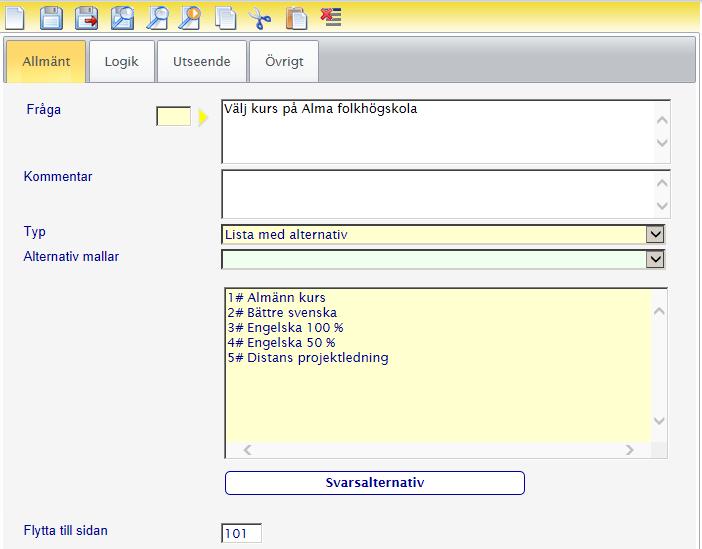Click the Flytta till sidan field showing 101
702x549 pixels.
tap(241, 533)
